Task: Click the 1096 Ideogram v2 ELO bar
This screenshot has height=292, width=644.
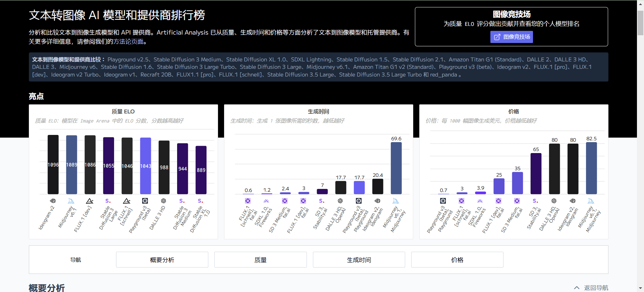Action: (x=53, y=164)
